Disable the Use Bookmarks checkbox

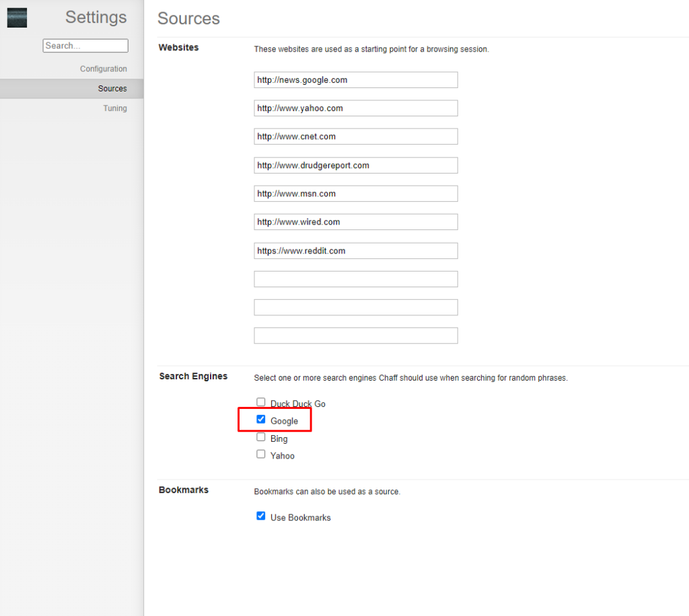point(261,516)
